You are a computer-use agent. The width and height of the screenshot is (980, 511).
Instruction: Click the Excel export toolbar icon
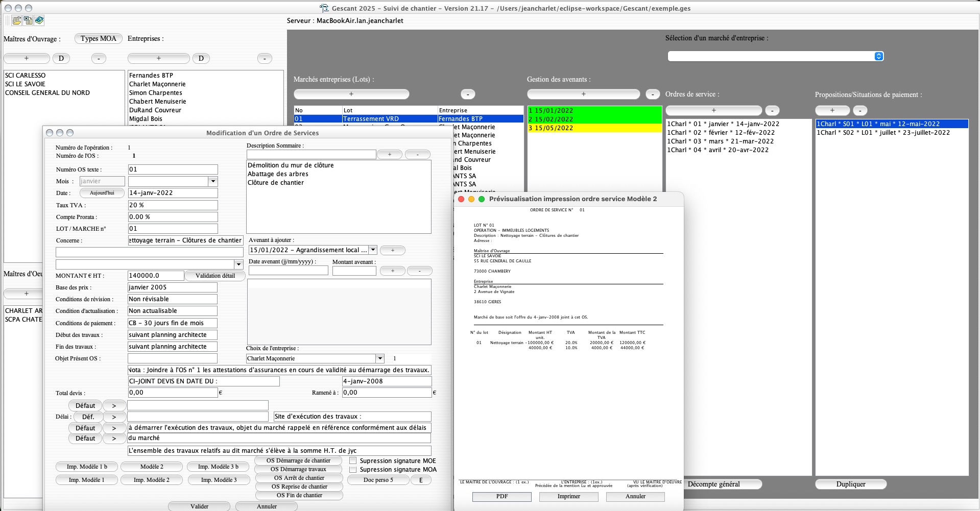pos(28,20)
